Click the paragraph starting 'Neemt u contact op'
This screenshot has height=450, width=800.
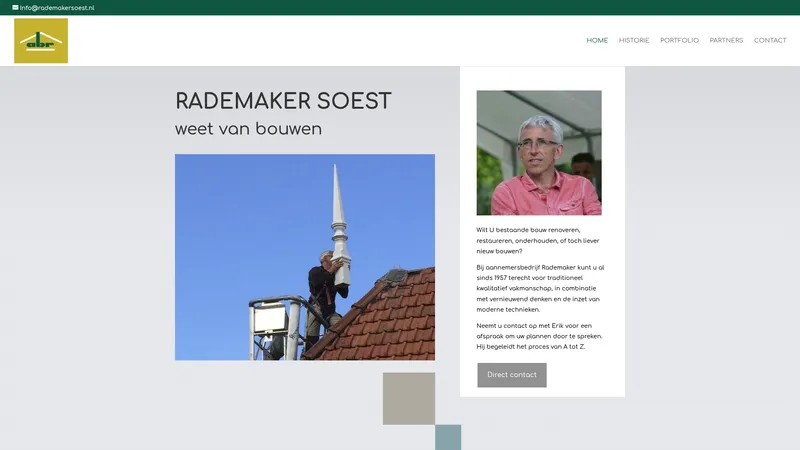click(539, 336)
